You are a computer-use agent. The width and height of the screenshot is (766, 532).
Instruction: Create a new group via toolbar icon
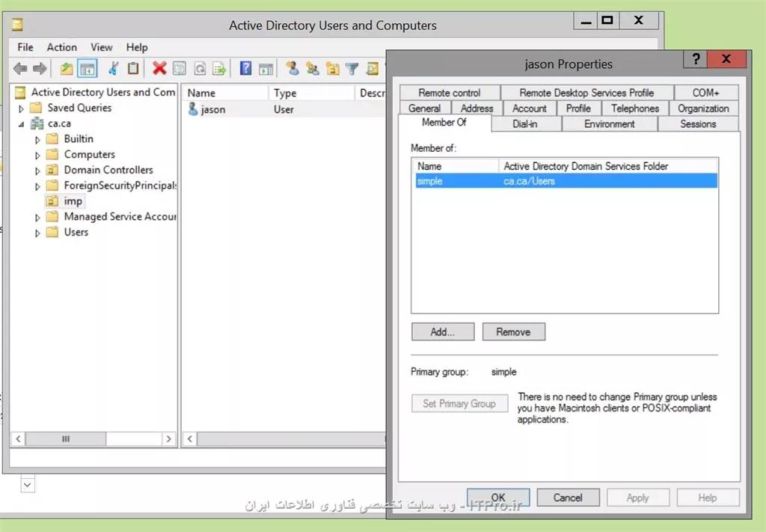click(x=312, y=68)
